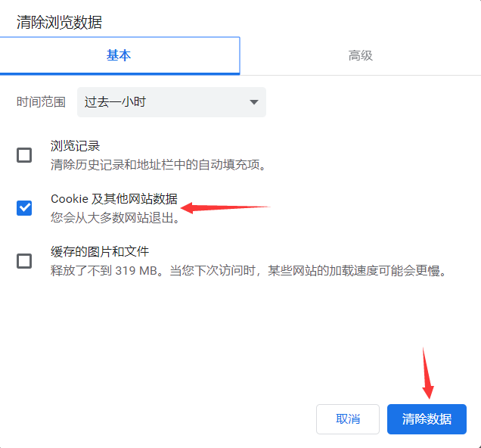Click the 您会从大多数网站退出 description
Image resolution: width=481 pixels, height=448 pixels.
click(113, 217)
